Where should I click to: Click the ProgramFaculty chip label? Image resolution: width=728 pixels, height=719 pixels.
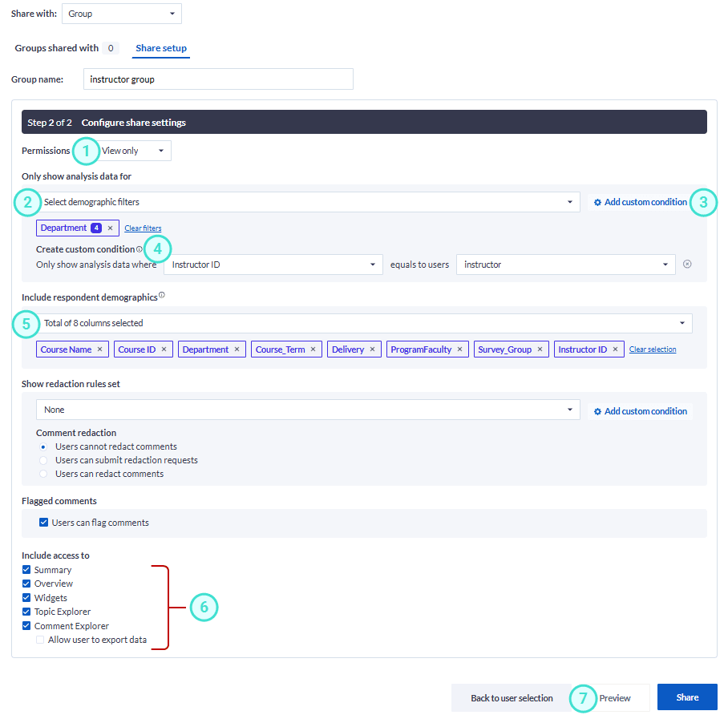[421, 349]
